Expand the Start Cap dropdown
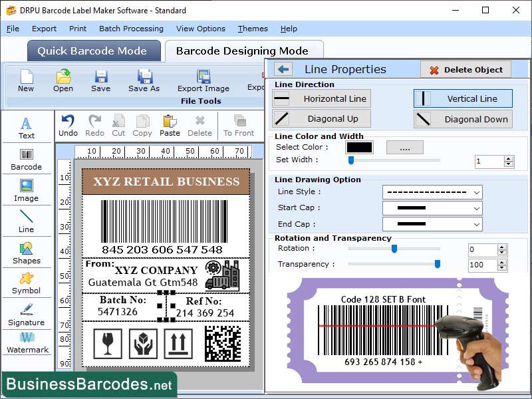 click(x=432, y=207)
